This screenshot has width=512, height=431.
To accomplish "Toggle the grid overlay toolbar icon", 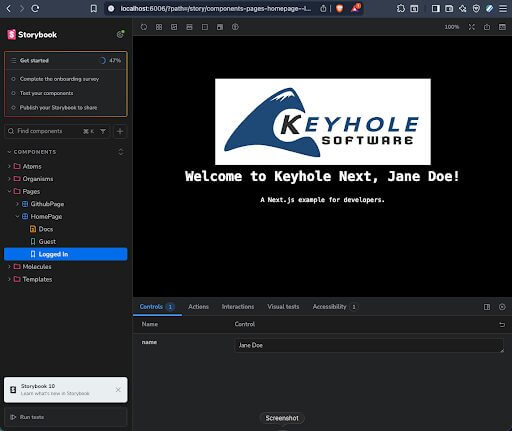I will [x=159, y=27].
